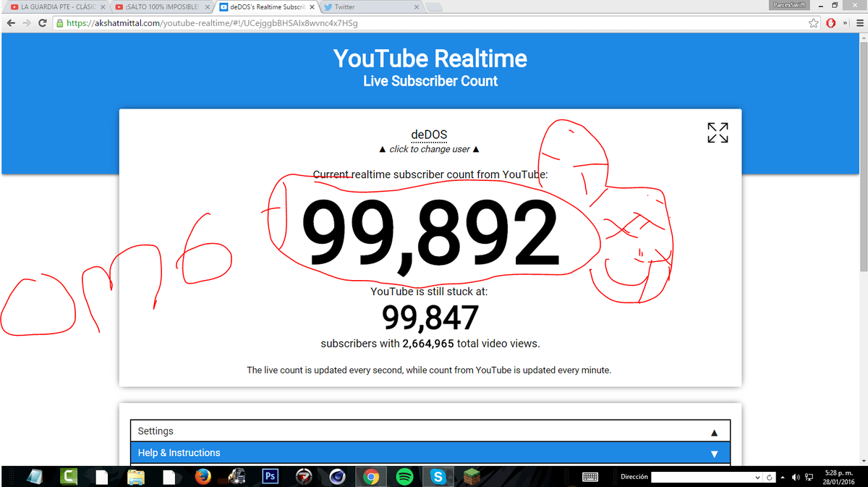868x487 pixels.
Task: Open Firefox from the taskbar
Action: [203, 477]
